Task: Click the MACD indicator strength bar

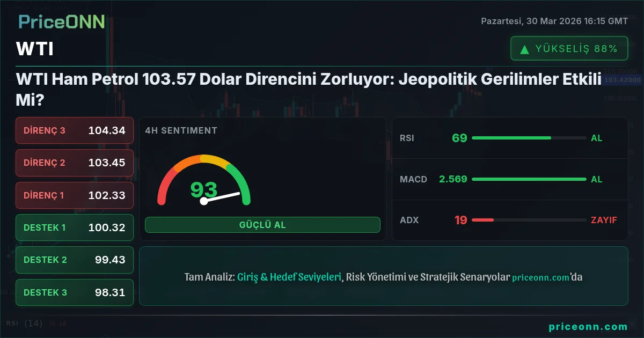Action: (529, 179)
